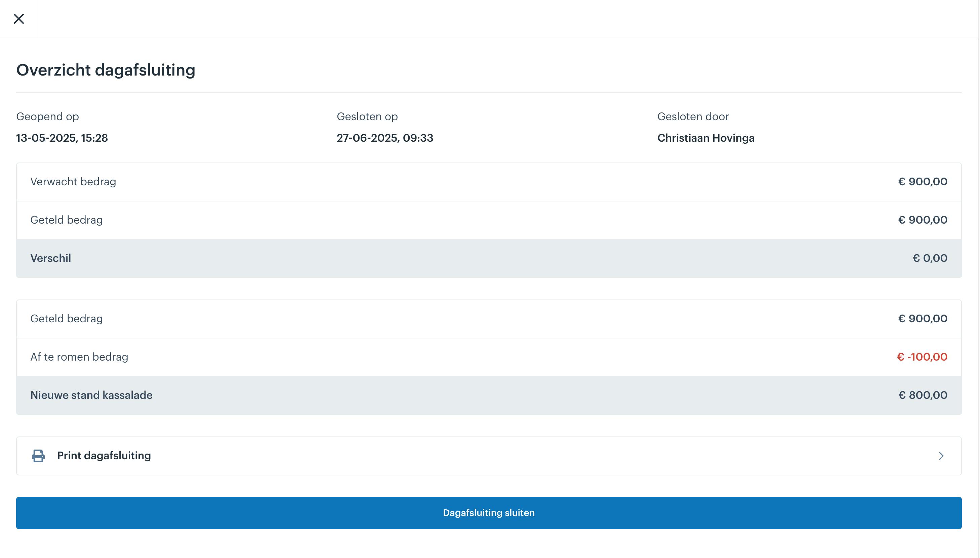Select the Christiaan Hovinga name
Screen dimensions: 980x558
(x=706, y=138)
